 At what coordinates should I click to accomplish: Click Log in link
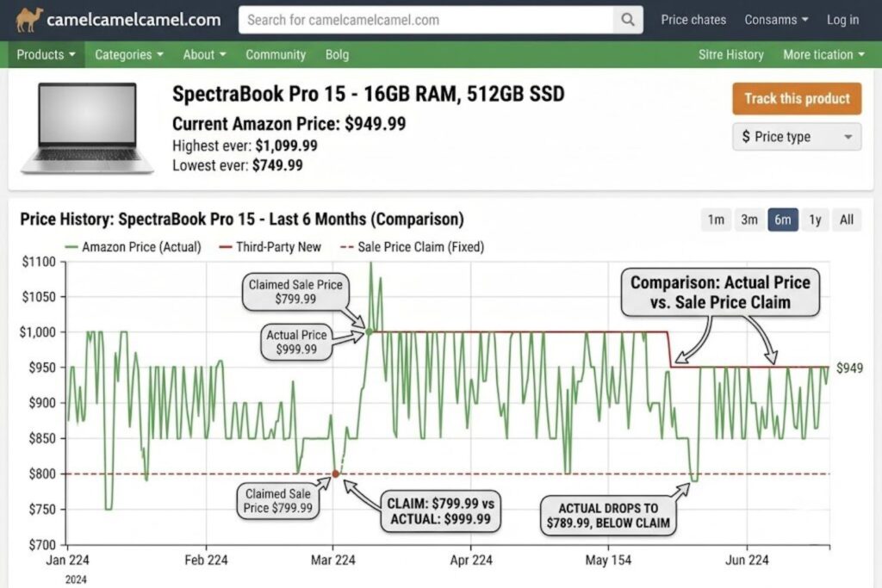[842, 21]
